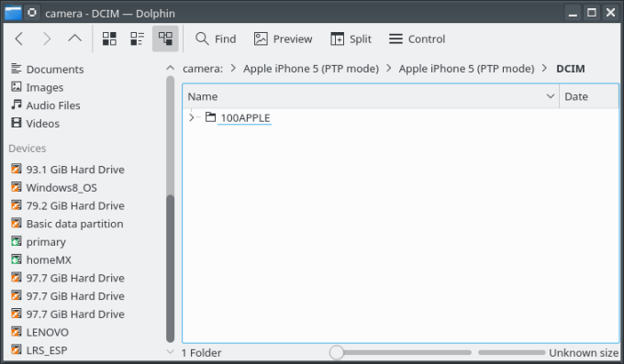Open dropdown arrow after camera: breadcrumb
Image resolution: width=624 pixels, height=364 pixels.
233,69
